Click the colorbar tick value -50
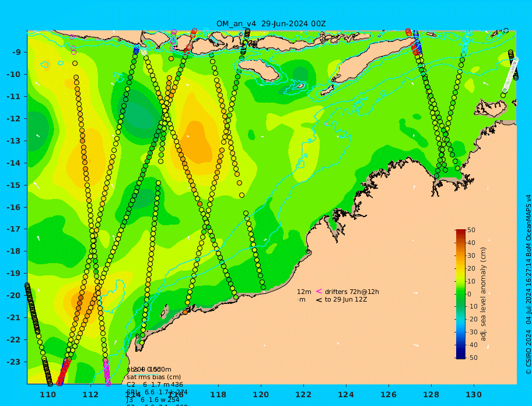532x406 pixels. point(473,358)
